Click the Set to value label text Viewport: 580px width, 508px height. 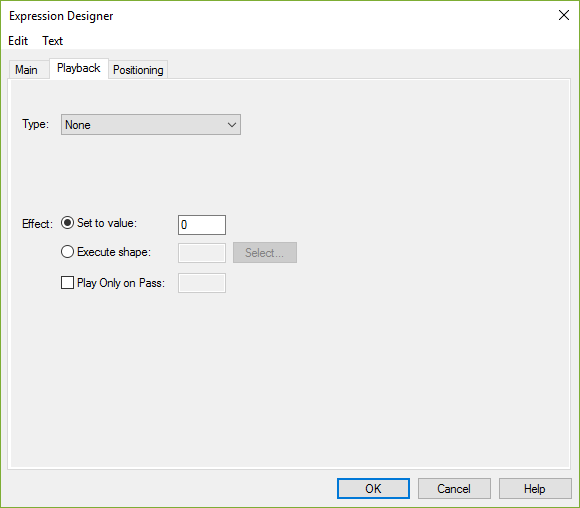pos(107,223)
